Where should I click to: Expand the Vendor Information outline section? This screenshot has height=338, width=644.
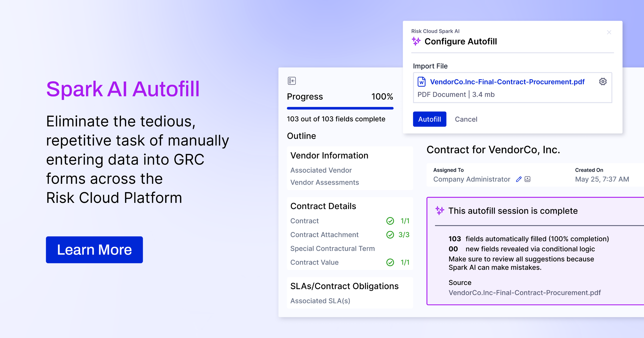pos(329,155)
